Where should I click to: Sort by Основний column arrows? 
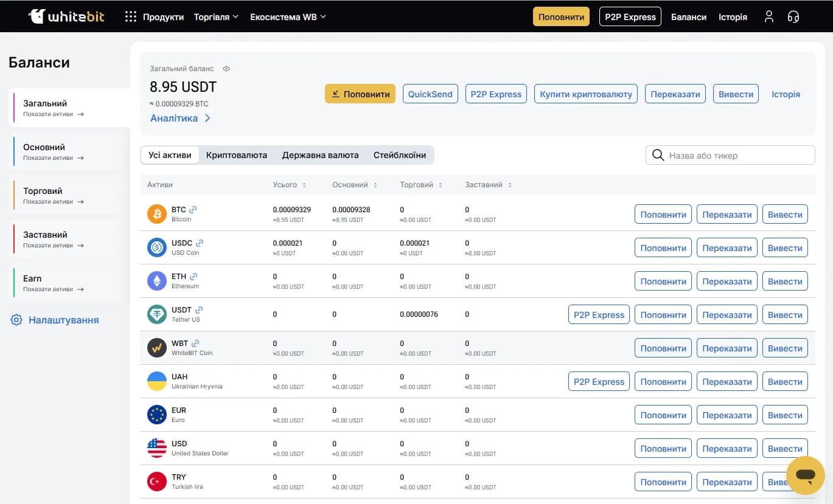[375, 185]
